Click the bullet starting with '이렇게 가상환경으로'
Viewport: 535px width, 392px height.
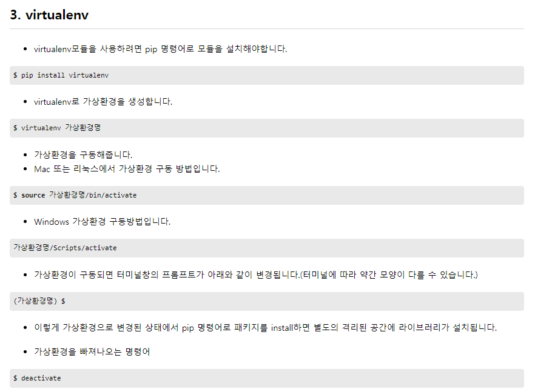pos(265,327)
